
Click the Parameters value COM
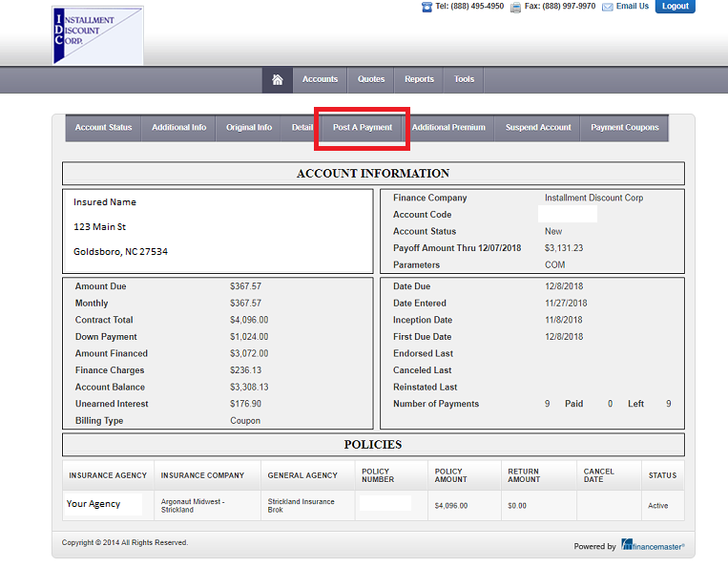[x=554, y=264]
